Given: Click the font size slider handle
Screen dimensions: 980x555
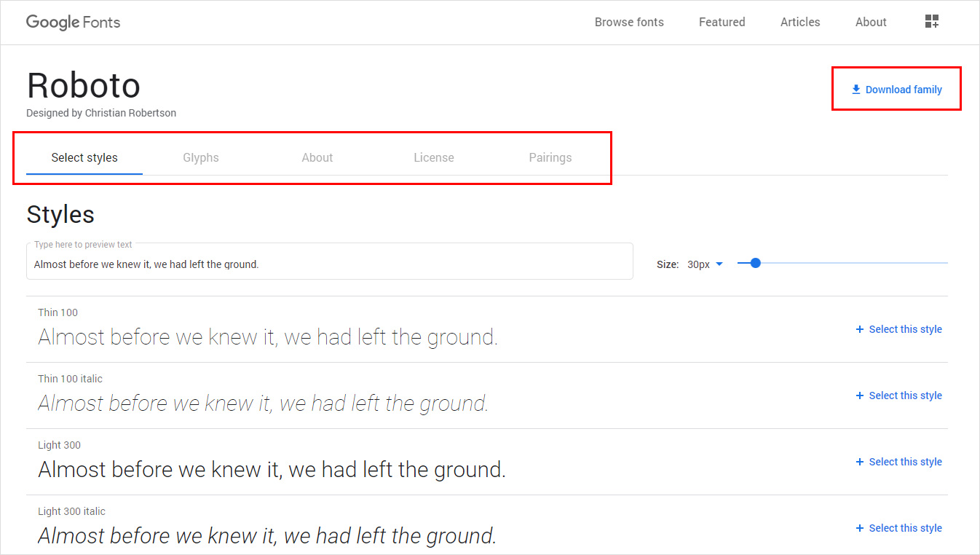Looking at the screenshot, I should [755, 263].
